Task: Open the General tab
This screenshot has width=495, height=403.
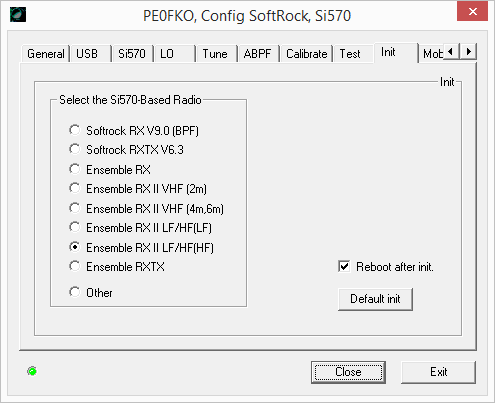Action: tap(46, 54)
